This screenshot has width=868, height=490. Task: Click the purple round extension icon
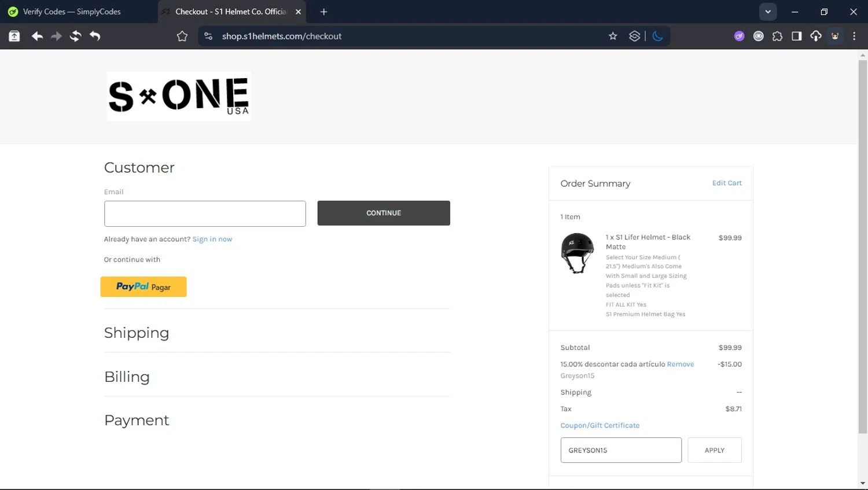coord(740,36)
